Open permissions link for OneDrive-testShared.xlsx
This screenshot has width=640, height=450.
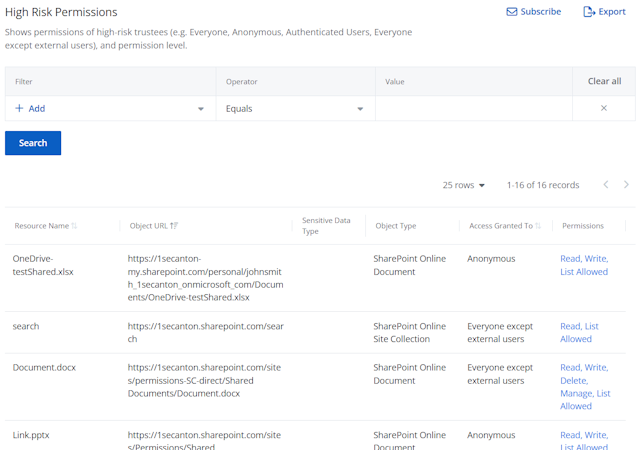point(584,265)
